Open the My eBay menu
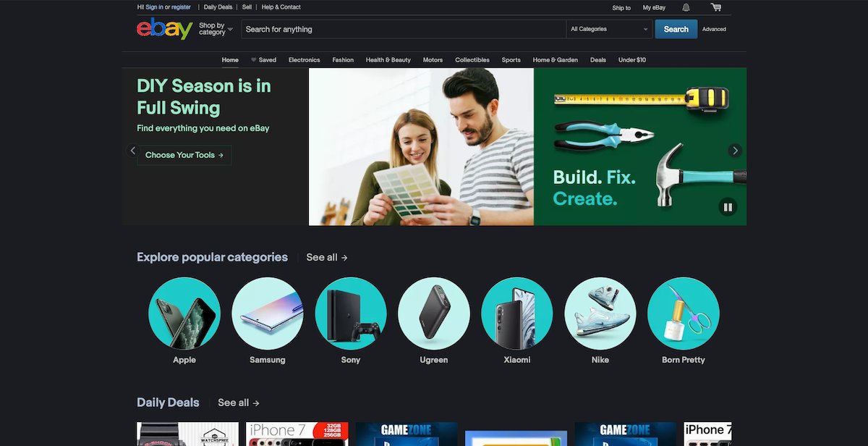Image resolution: width=868 pixels, height=446 pixels. click(654, 8)
